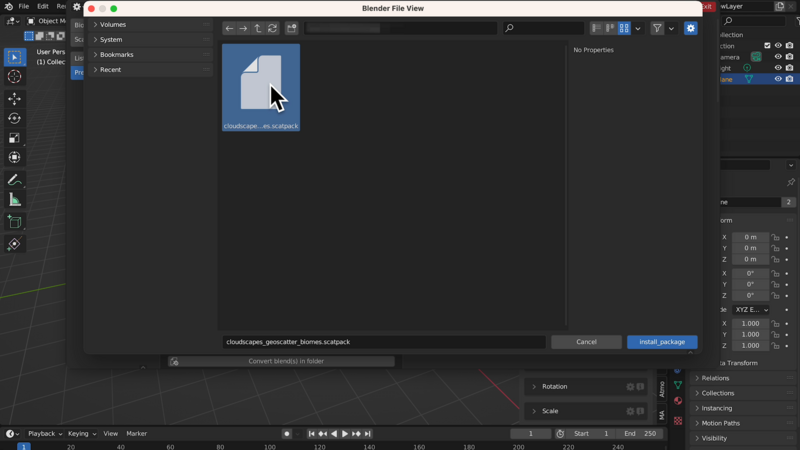Screen dimensions: 800x450
Task: Select the Rotate tool
Action: point(14,118)
